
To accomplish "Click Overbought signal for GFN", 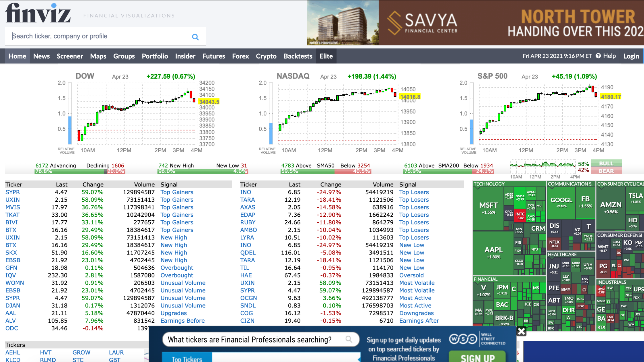I will 177,268.
